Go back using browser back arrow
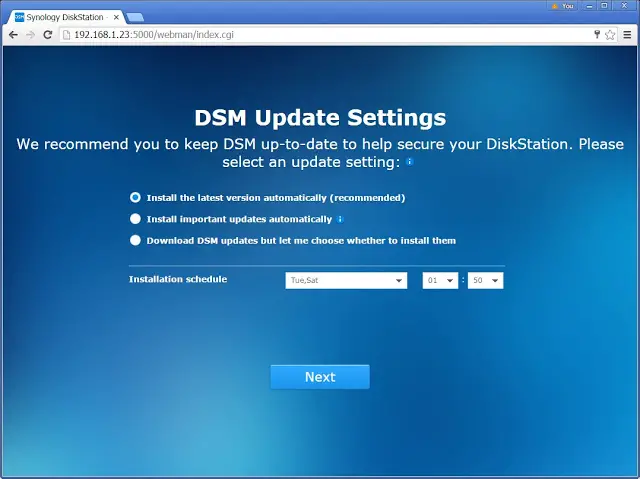Viewport: 640px width, 479px height. [x=13, y=35]
